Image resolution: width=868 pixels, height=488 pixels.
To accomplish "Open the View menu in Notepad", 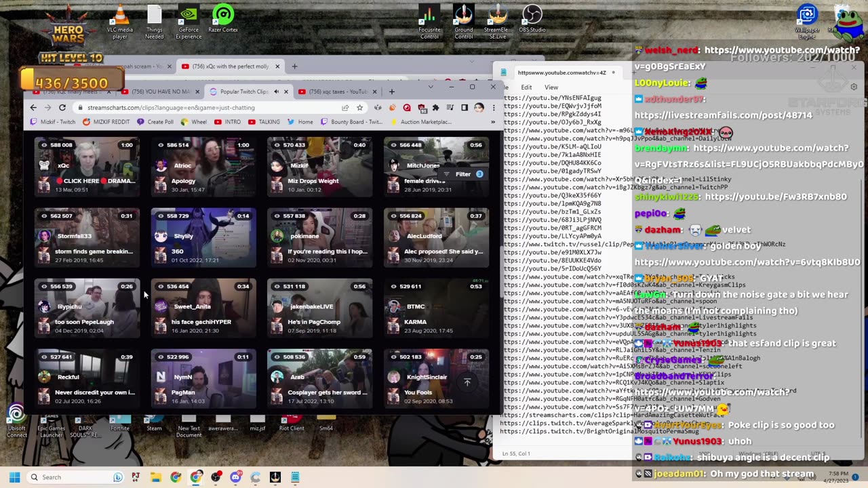I will point(551,87).
